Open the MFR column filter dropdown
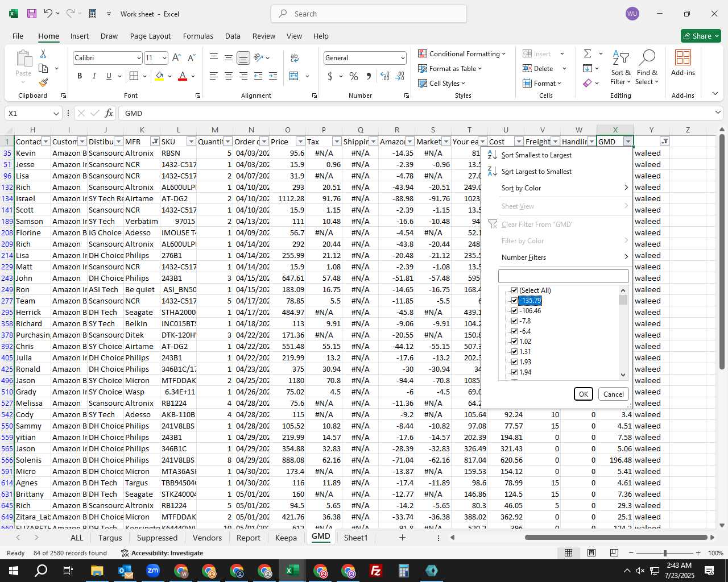This screenshot has width=728, height=582. [x=155, y=142]
